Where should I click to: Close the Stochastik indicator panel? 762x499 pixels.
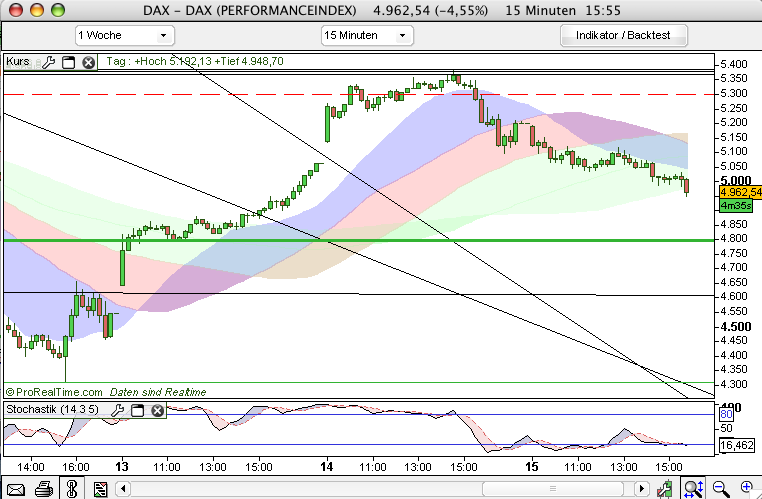[157, 410]
